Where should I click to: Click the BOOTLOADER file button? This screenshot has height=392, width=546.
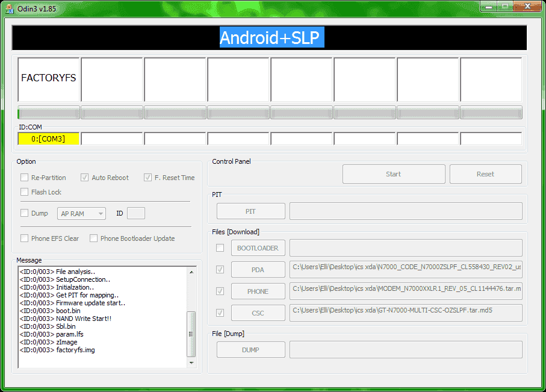click(x=258, y=247)
